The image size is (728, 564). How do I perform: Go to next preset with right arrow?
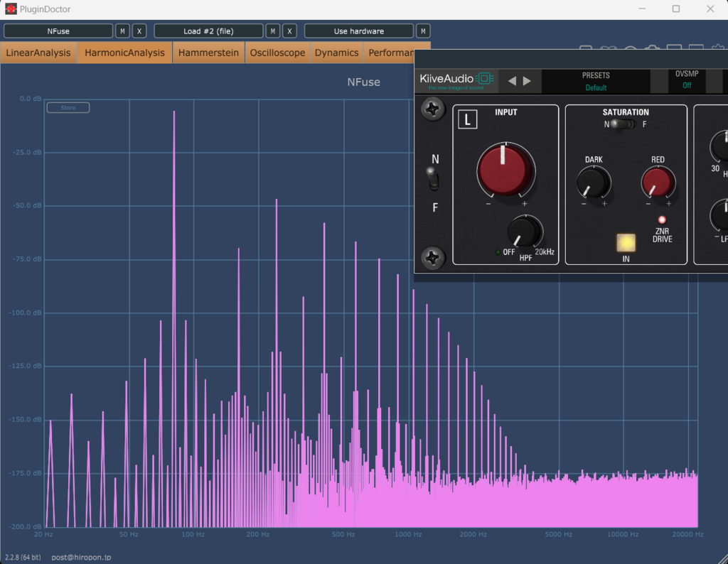(x=527, y=81)
